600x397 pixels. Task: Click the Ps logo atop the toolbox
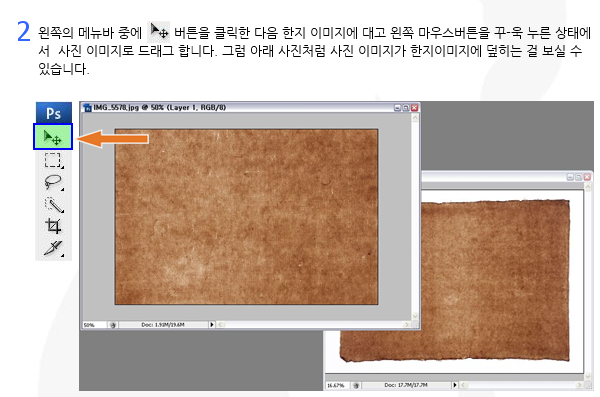pos(54,113)
